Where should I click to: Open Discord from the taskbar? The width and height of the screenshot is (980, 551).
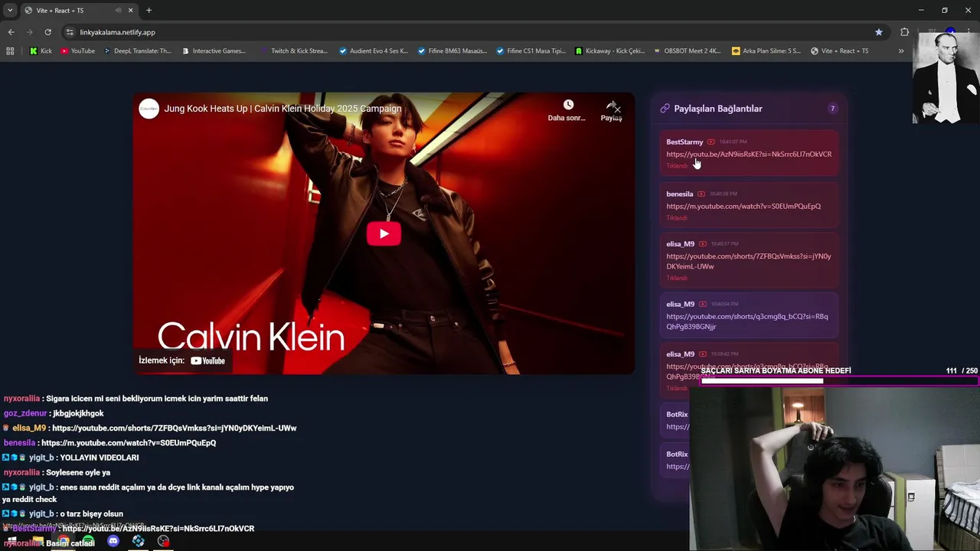pos(113,541)
